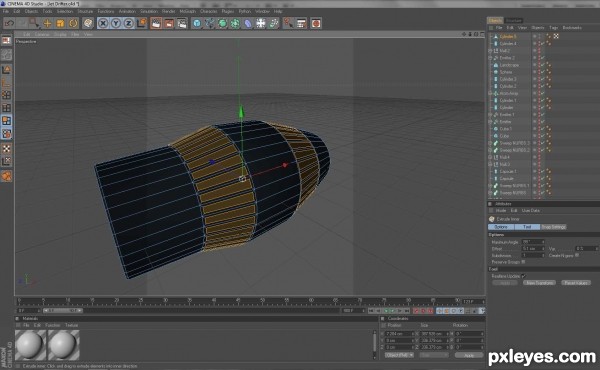The image size is (600, 370).
Task: Click Render to Picture Viewer icon
Action: (169, 23)
